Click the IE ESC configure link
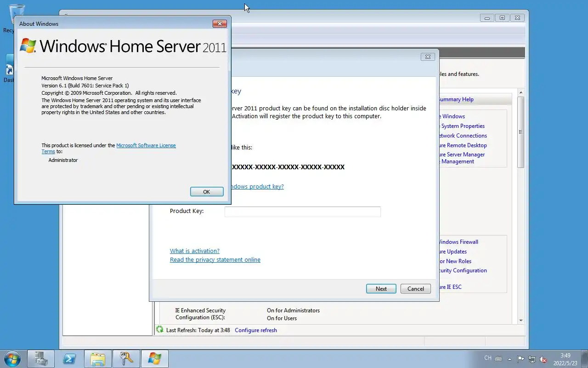The height and width of the screenshot is (368, 588). pyautogui.click(x=450, y=287)
